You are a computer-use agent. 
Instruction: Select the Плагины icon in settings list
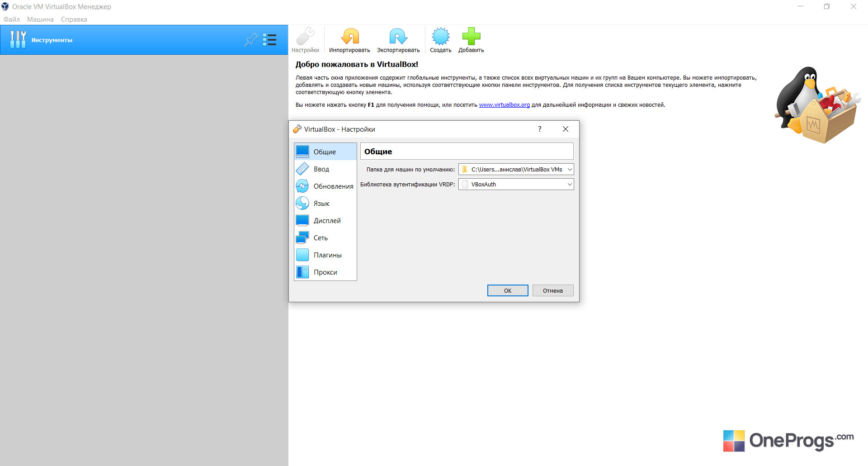click(302, 255)
